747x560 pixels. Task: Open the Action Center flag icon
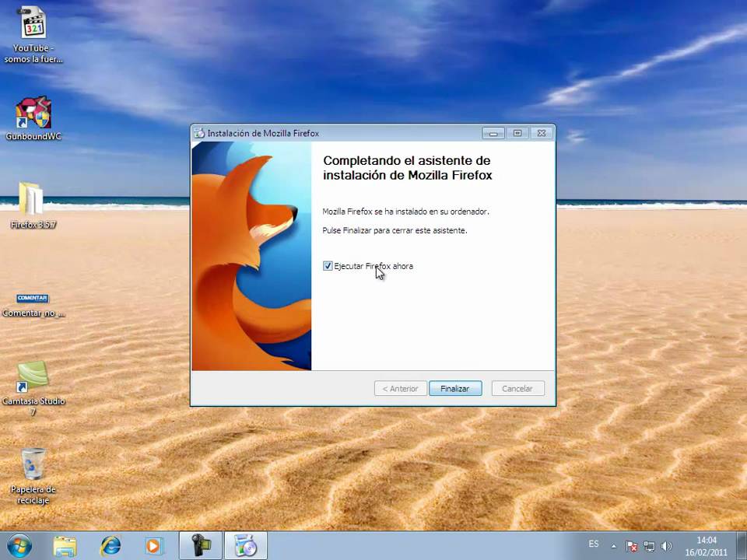point(631,546)
